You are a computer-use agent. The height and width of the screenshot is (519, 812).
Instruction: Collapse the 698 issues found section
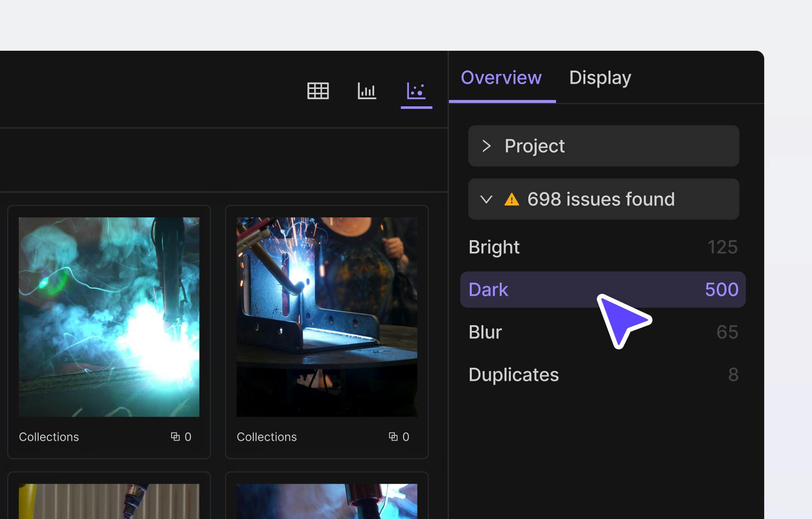(486, 200)
